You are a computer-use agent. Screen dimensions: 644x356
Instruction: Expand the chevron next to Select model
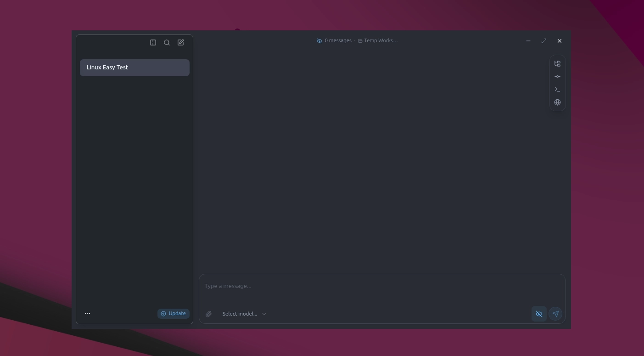coord(264,314)
